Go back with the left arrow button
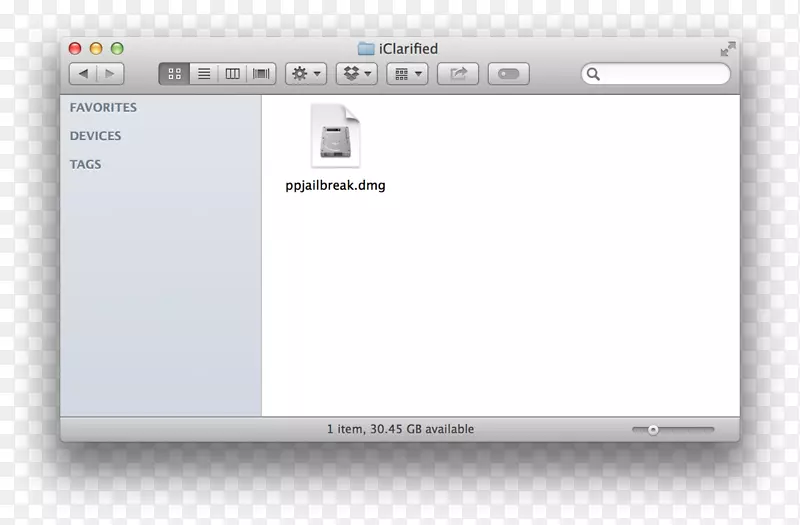This screenshot has width=800, height=525. point(83,74)
